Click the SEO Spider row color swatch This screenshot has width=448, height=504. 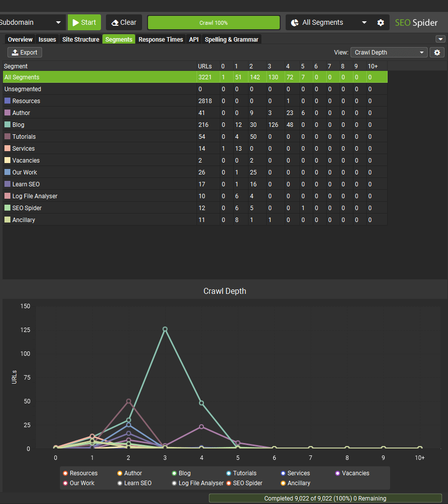7,208
